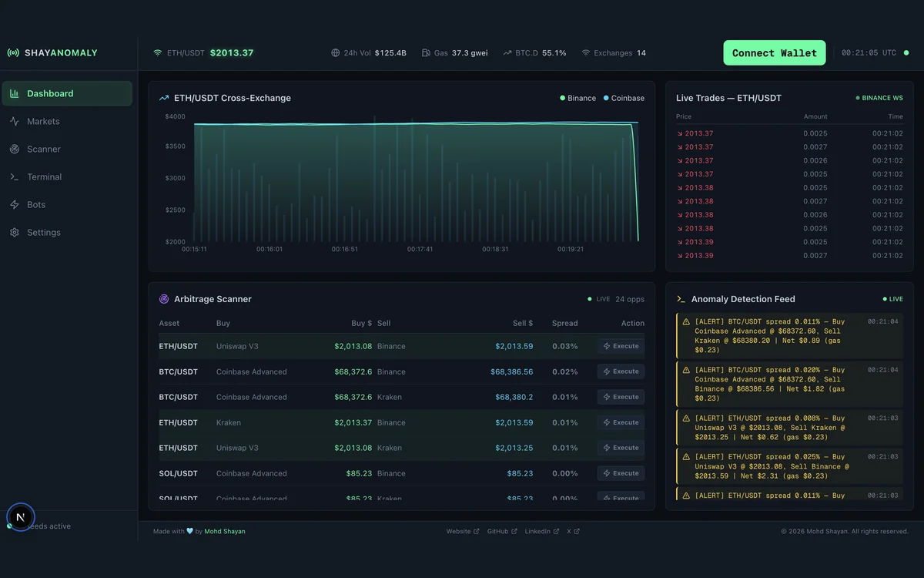Click the $2013.37 ETH/USDT price ticker
924x578 pixels.
[232, 53]
